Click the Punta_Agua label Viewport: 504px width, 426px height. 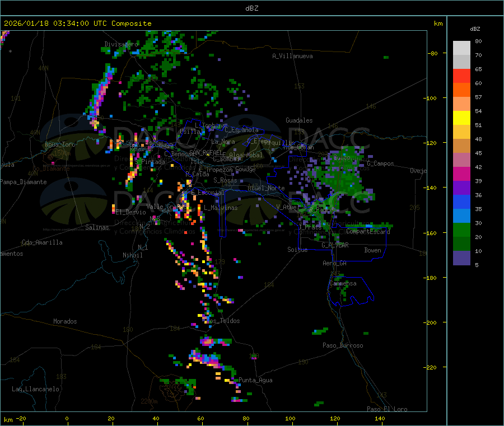click(x=255, y=380)
